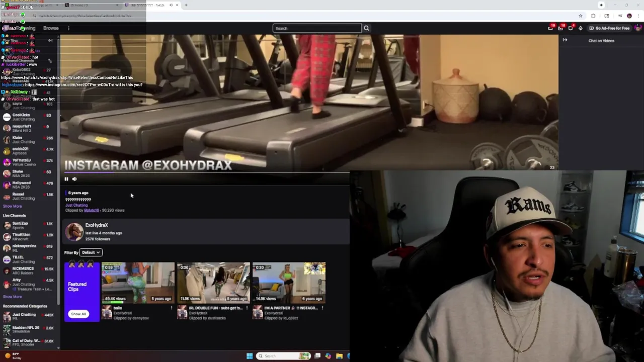Open the Filter By Default dropdown

click(x=91, y=252)
